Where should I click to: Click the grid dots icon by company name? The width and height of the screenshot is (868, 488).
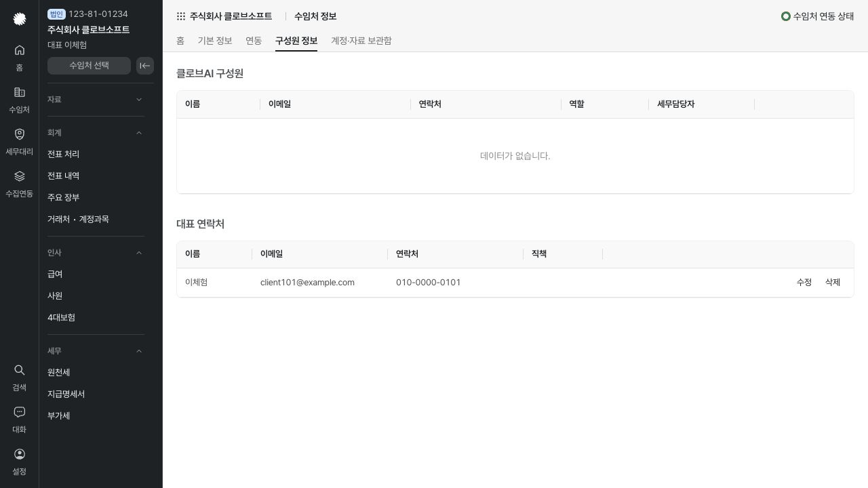click(x=181, y=16)
